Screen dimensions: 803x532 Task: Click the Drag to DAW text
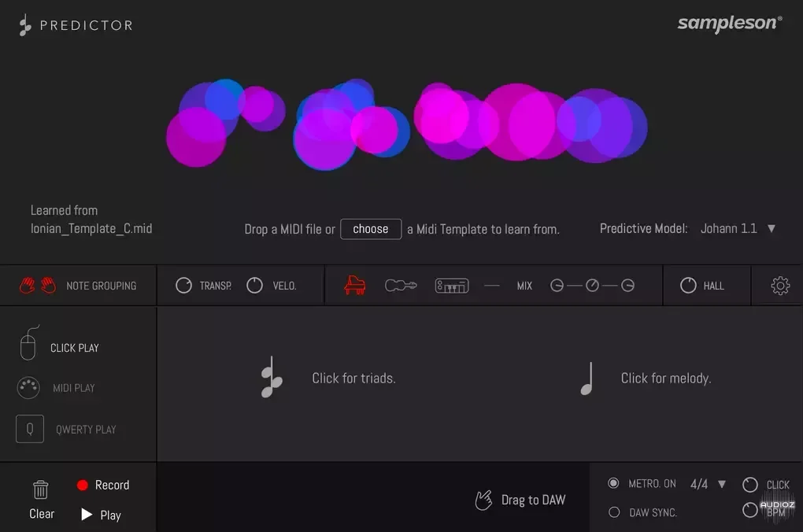point(533,500)
